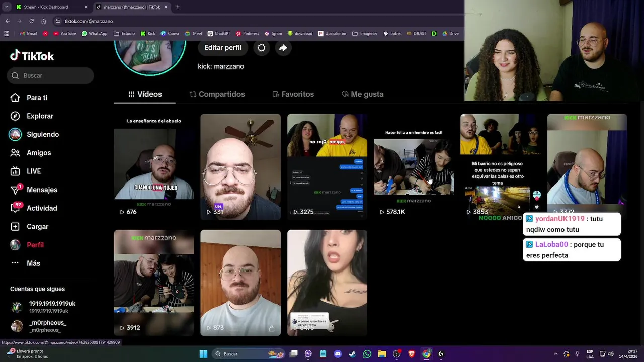Open 'Mi barrio no es peligroso' video
The image size is (644, 362).
tap(500, 166)
